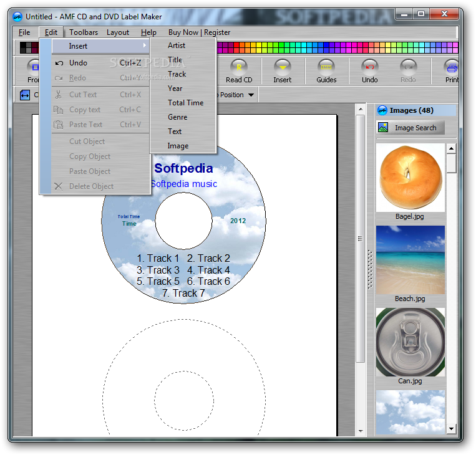Click the Buy Now | Register link
The image size is (476, 455).
click(199, 32)
